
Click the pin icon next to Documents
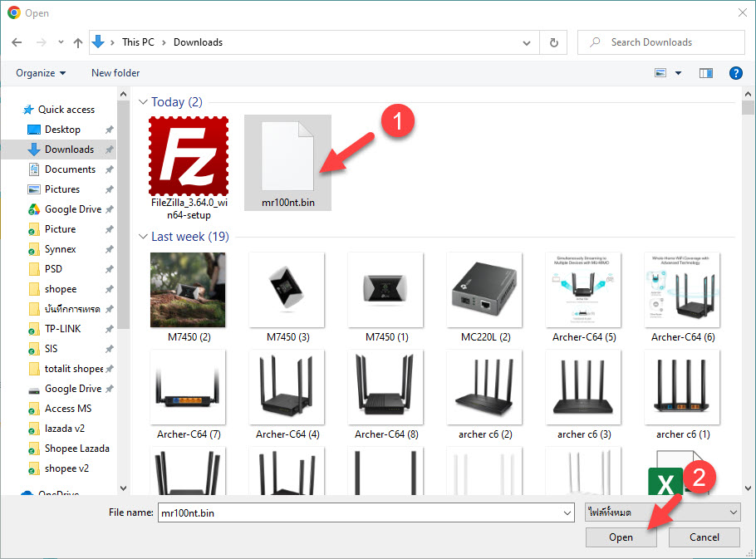[x=110, y=169]
